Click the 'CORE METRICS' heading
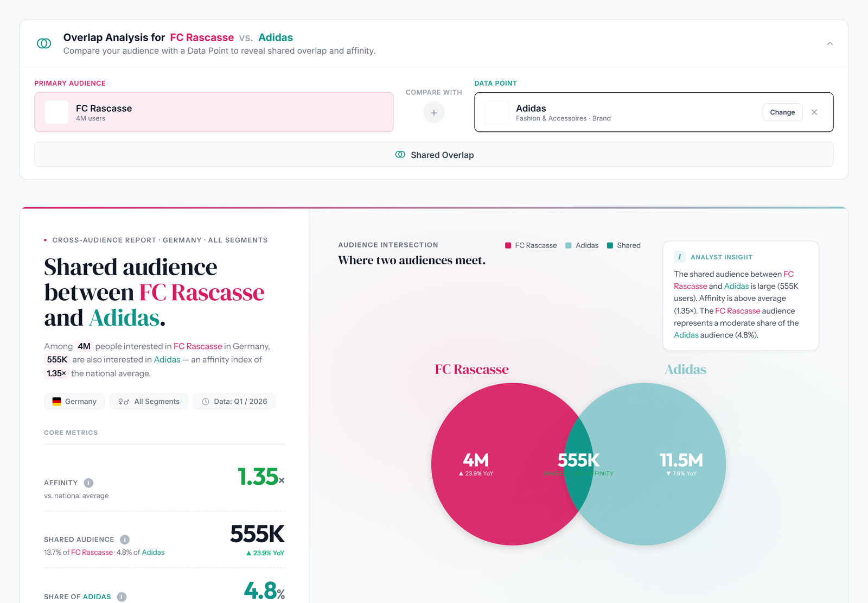Viewport: 868px width, 603px height. point(71,433)
